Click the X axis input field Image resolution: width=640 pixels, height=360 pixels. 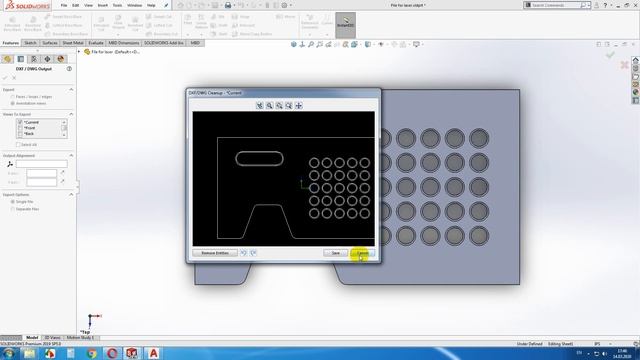[x=42, y=173]
